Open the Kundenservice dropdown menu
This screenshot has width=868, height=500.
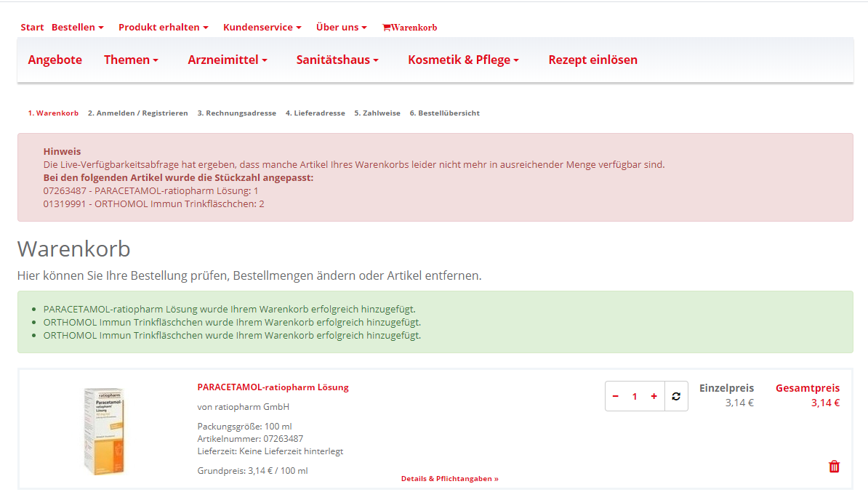point(262,28)
